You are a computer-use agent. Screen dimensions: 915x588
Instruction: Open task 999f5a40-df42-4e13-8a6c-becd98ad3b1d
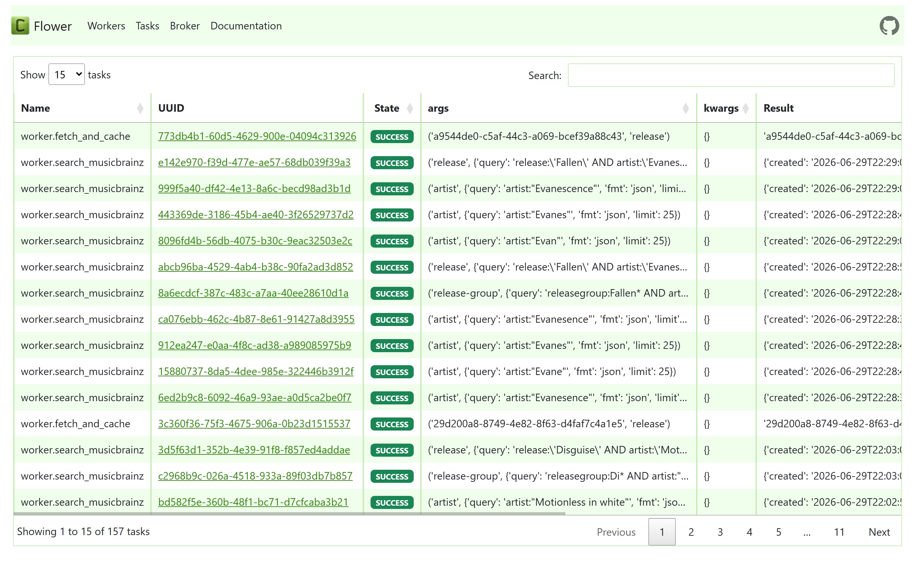254,188
